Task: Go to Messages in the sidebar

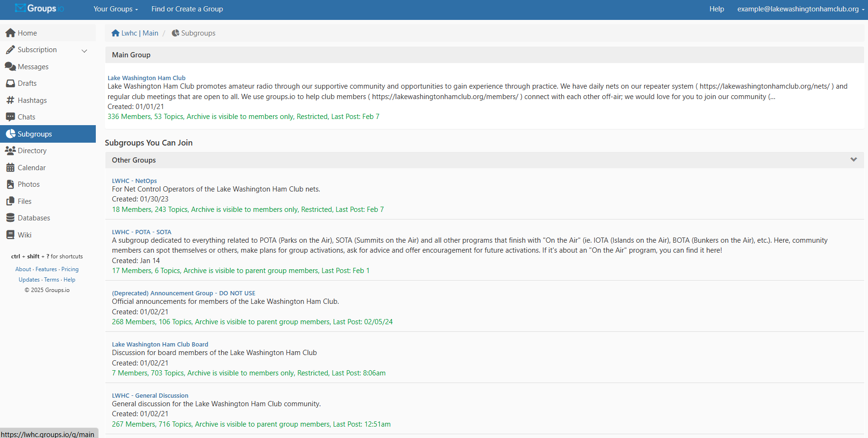Action: click(x=48, y=67)
